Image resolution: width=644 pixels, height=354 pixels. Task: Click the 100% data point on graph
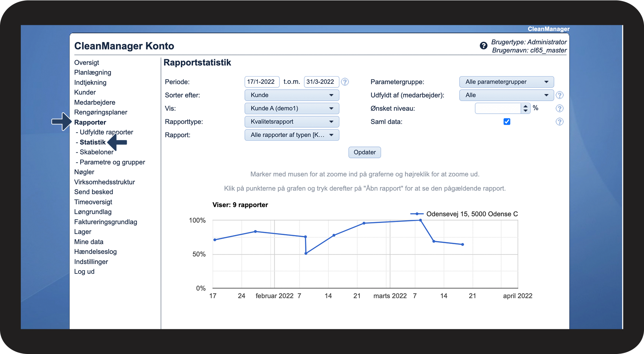click(x=421, y=220)
